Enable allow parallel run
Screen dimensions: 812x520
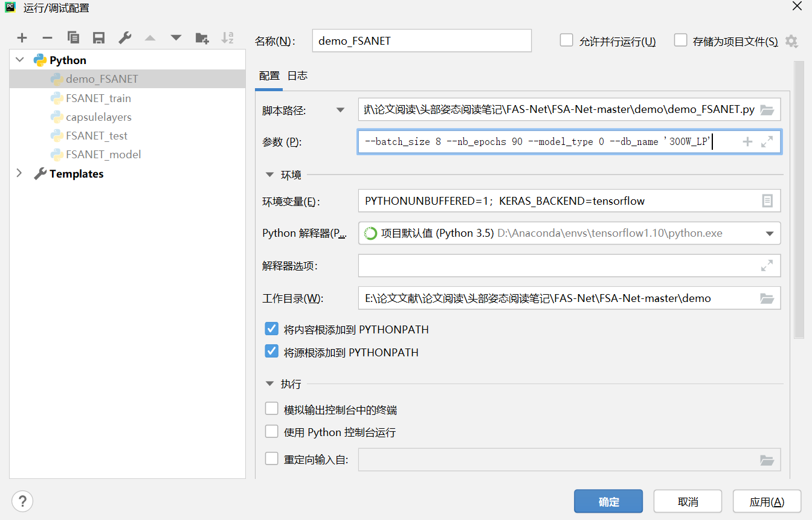pyautogui.click(x=566, y=40)
